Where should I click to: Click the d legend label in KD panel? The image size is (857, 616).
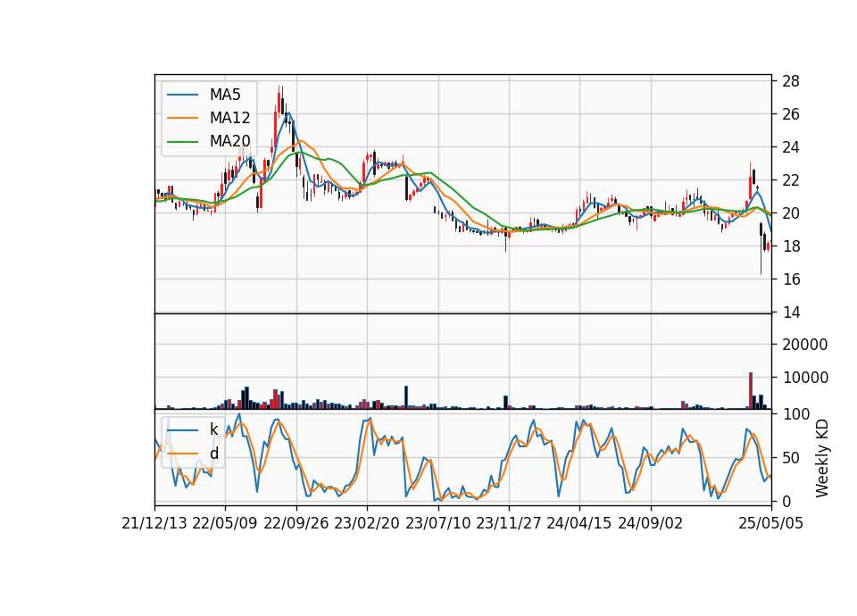coord(214,454)
